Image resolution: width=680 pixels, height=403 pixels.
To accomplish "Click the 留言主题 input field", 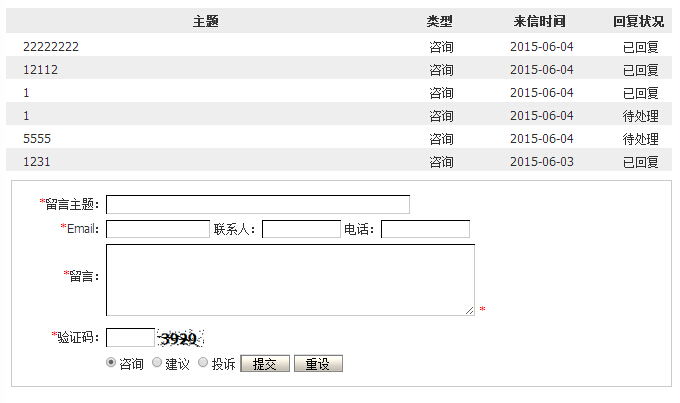I will pos(258,205).
